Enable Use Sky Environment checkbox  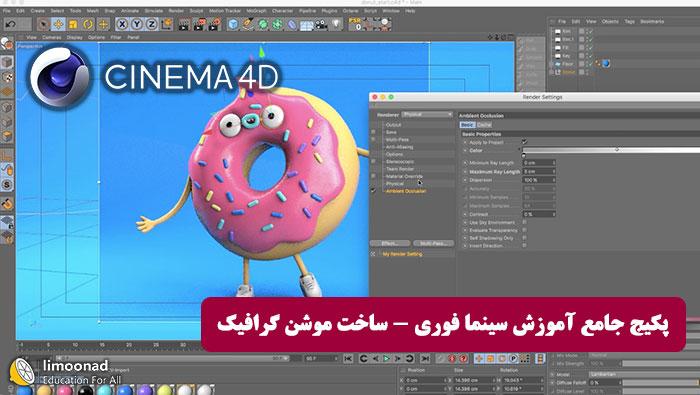pos(525,222)
